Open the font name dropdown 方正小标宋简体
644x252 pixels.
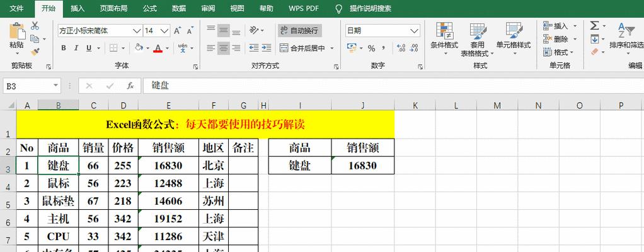pyautogui.click(x=137, y=31)
